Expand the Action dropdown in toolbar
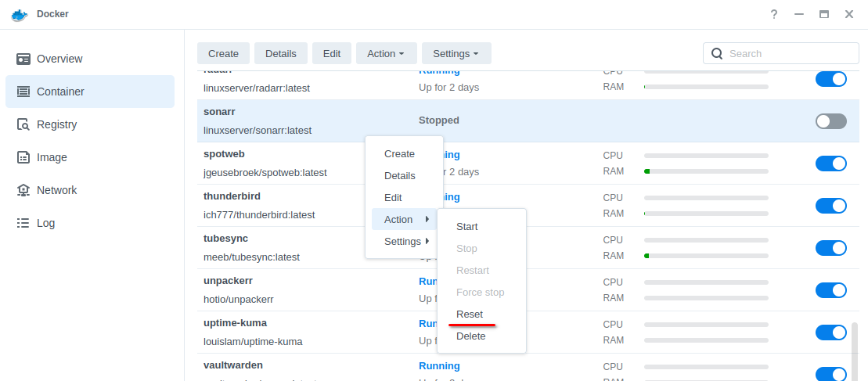This screenshot has height=381, width=868. [x=386, y=53]
